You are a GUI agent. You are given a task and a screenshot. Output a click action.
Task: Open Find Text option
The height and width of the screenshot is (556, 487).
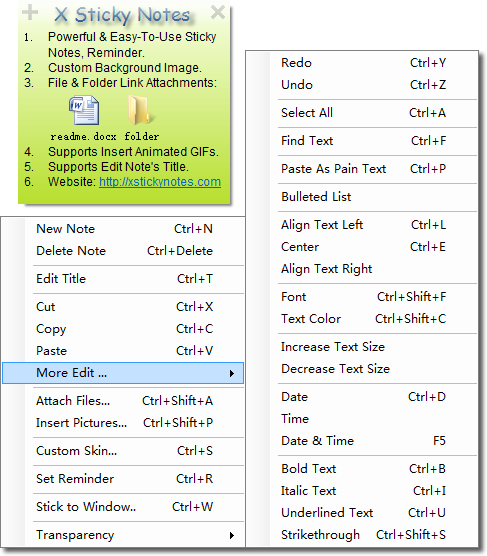tap(363, 141)
